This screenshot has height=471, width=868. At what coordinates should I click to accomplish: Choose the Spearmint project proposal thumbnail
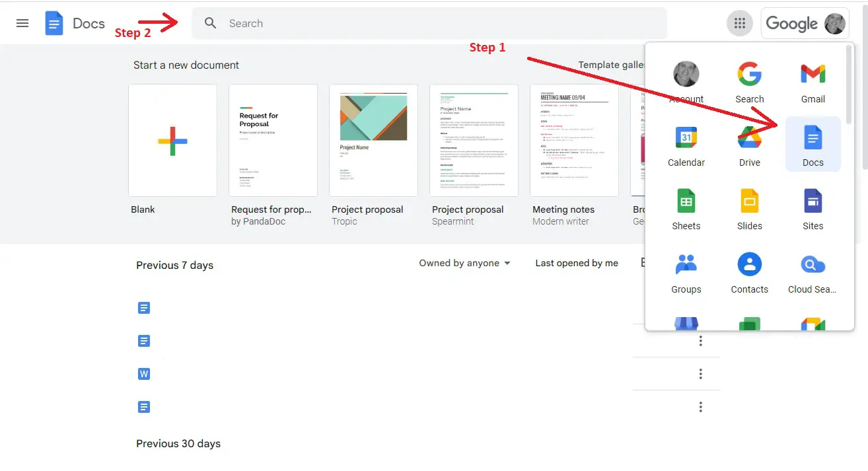coord(474,140)
